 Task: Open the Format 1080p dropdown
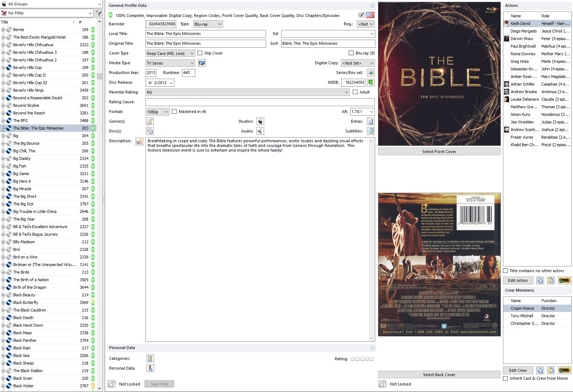click(x=157, y=112)
